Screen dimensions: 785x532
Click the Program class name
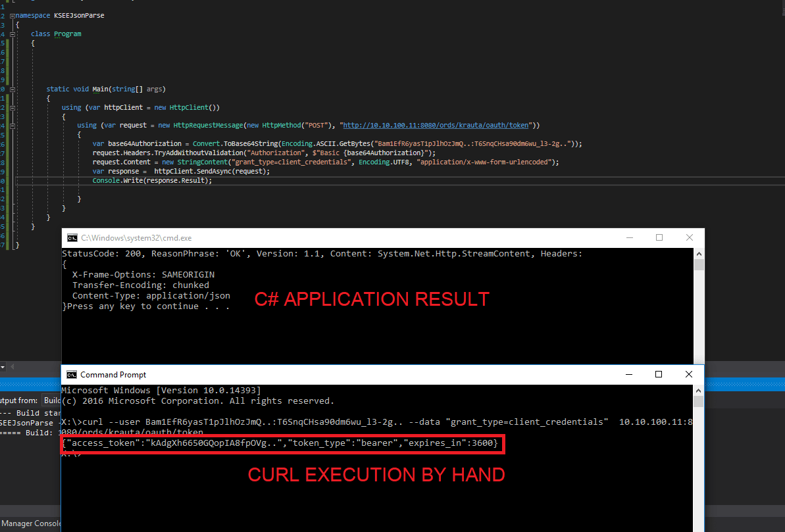click(68, 34)
